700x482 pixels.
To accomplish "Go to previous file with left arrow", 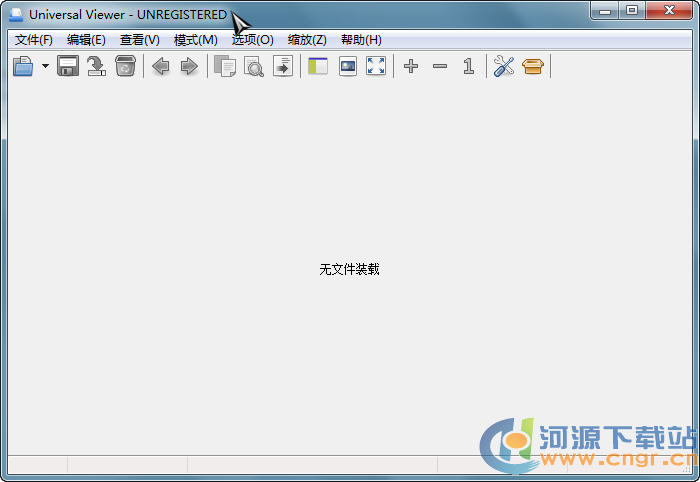I will click(x=160, y=67).
